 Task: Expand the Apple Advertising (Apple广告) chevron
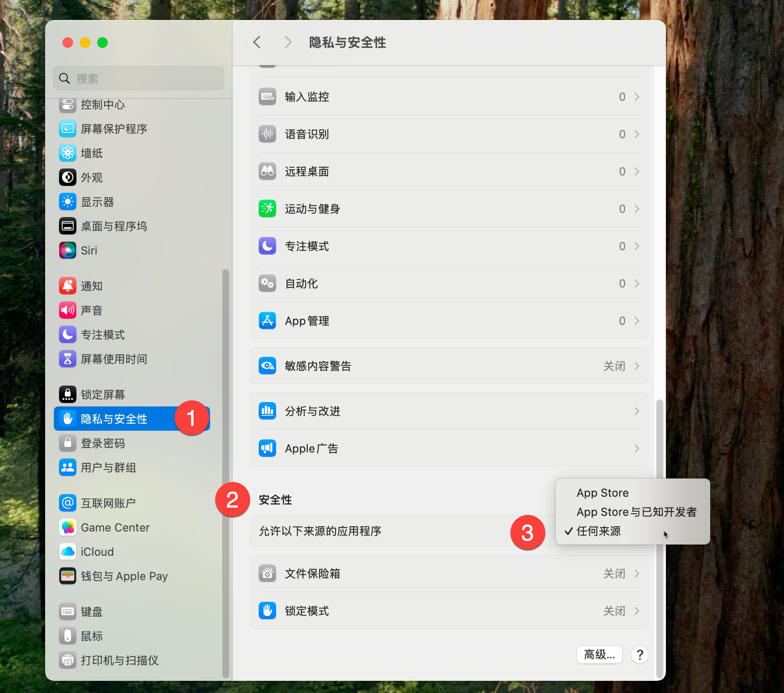click(637, 449)
